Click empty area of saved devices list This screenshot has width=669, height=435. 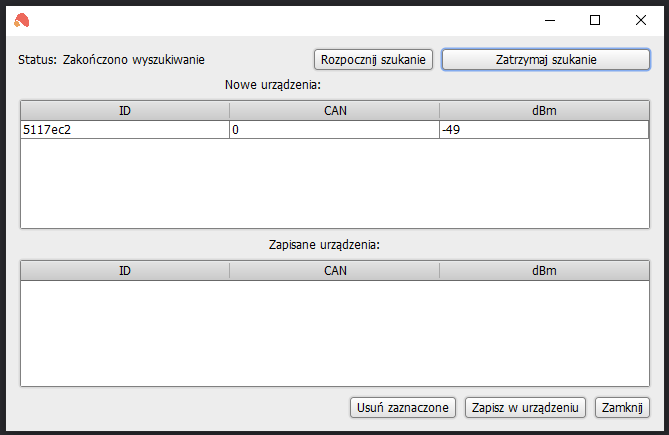[x=335, y=333]
